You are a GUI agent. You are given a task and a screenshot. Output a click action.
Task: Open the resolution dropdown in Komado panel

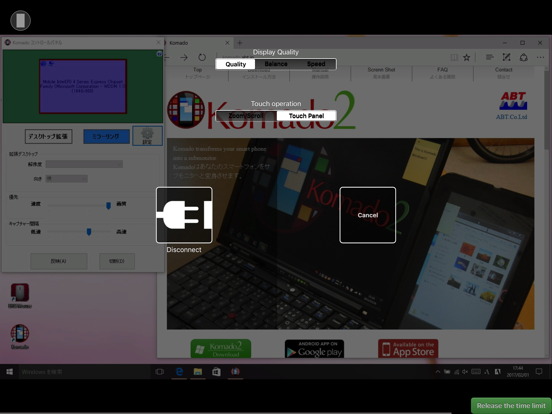pos(84,164)
